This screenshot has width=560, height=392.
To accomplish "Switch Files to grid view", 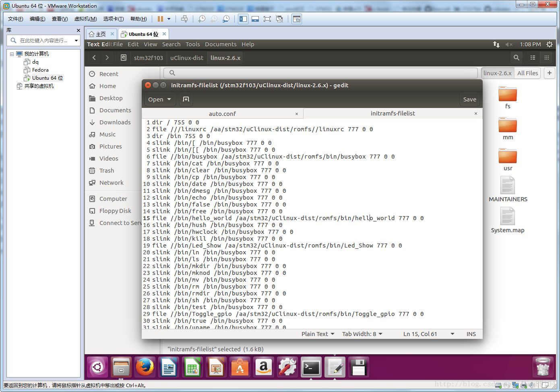I will pos(547,58).
